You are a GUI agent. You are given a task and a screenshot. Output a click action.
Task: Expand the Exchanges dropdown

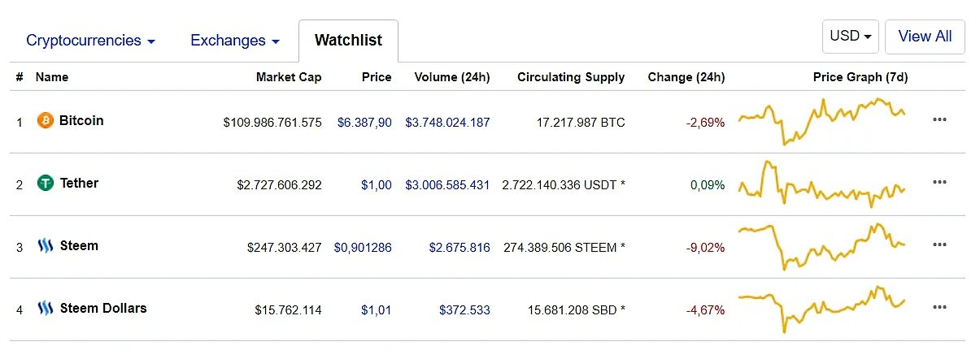[235, 41]
